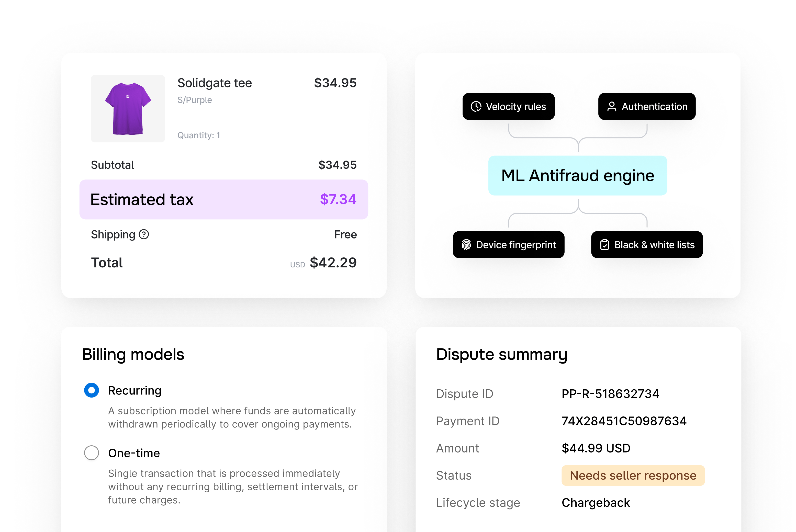
Task: Click the Black & white lists badge
Action: click(x=646, y=245)
